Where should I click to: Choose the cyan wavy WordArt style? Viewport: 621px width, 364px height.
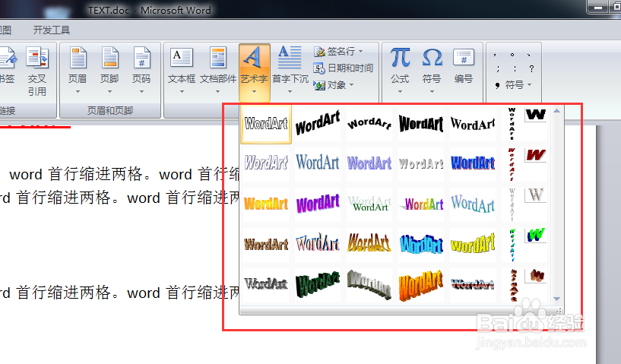point(421,245)
